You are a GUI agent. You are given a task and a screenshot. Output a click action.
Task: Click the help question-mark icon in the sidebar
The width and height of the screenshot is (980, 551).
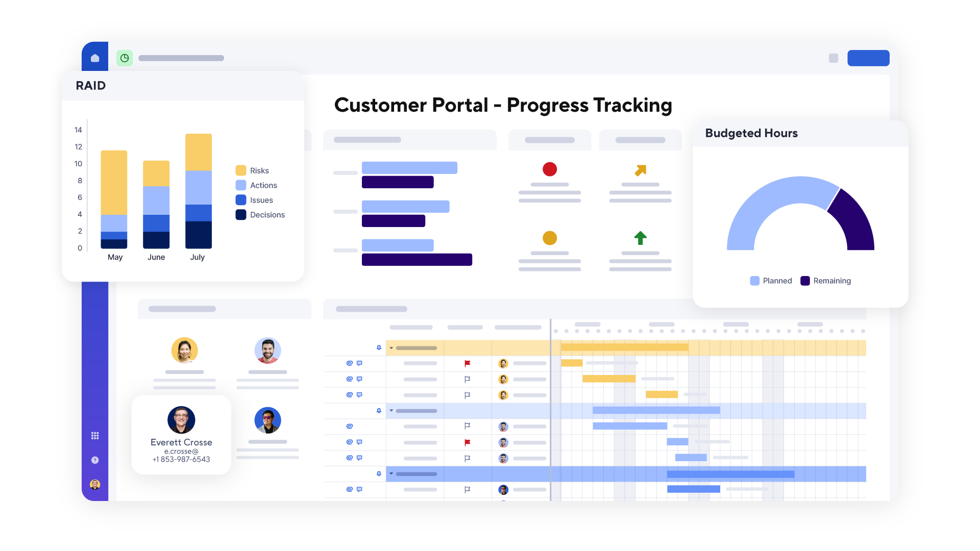tap(95, 460)
